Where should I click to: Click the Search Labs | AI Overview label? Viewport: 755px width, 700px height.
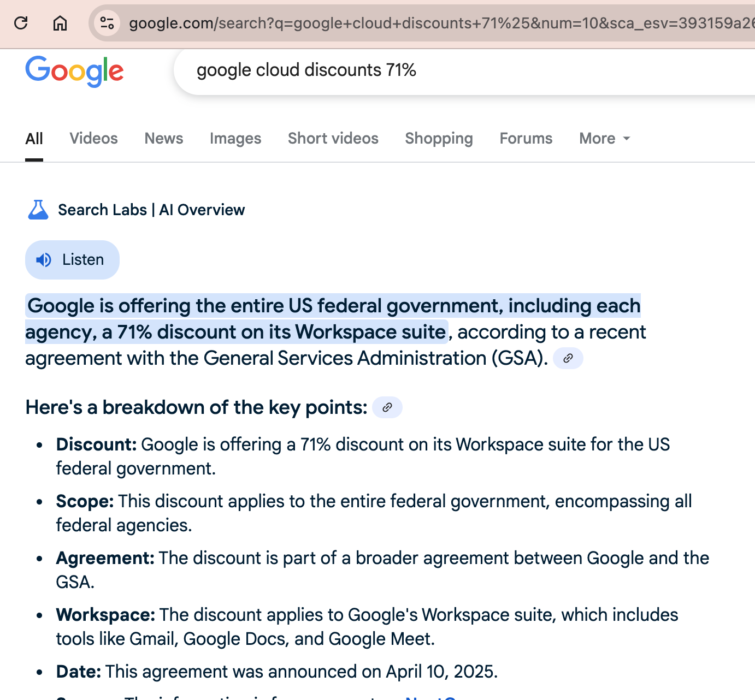[151, 210]
